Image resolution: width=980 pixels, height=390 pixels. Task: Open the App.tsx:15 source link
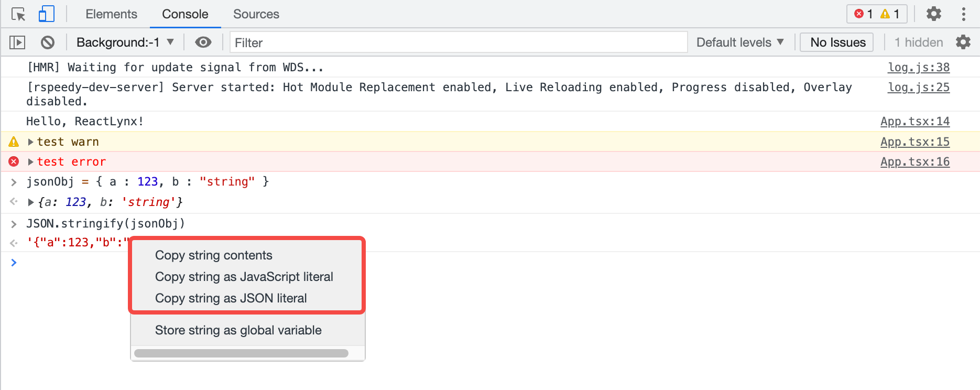[x=915, y=142]
